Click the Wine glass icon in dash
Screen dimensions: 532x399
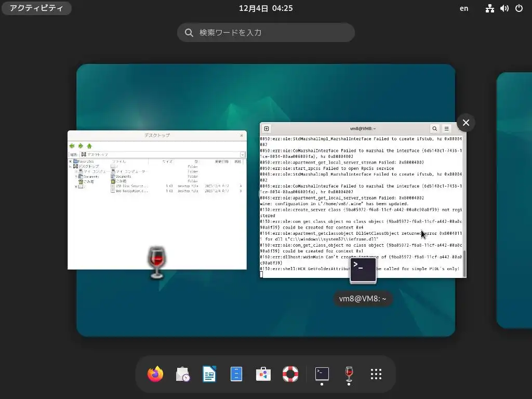point(349,374)
